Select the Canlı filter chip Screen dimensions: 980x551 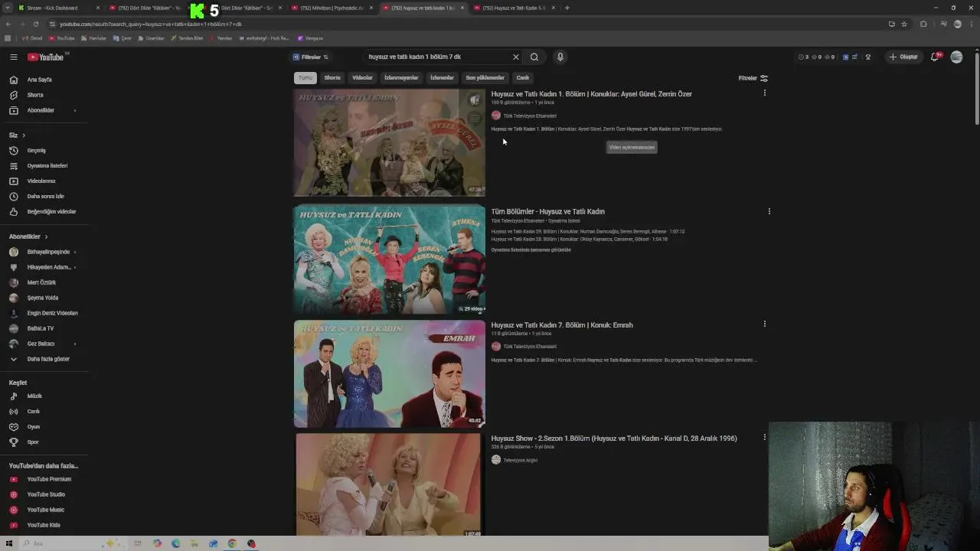(x=522, y=77)
